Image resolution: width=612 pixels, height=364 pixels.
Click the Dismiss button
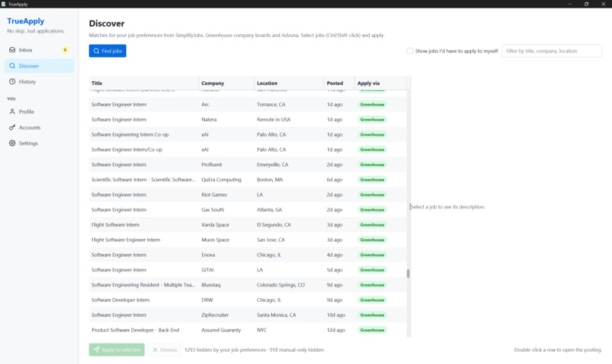tap(165, 350)
